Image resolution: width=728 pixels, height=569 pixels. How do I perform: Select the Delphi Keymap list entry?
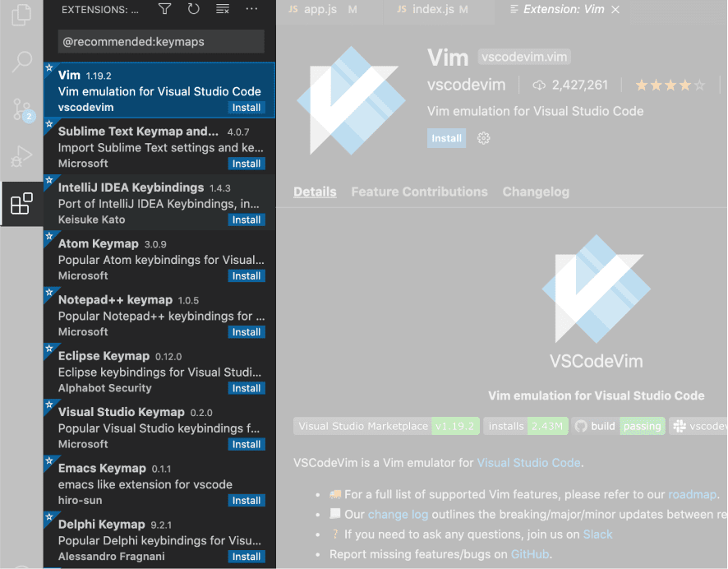[159, 539]
